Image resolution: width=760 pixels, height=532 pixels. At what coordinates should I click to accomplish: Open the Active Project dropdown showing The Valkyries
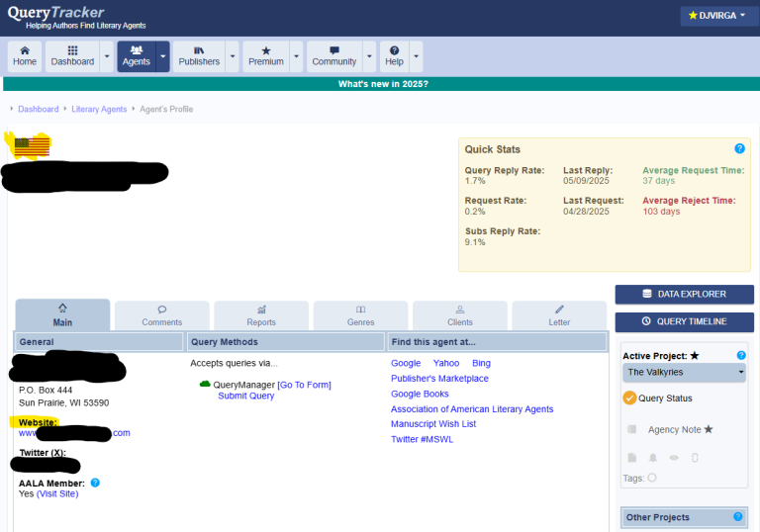pos(684,373)
